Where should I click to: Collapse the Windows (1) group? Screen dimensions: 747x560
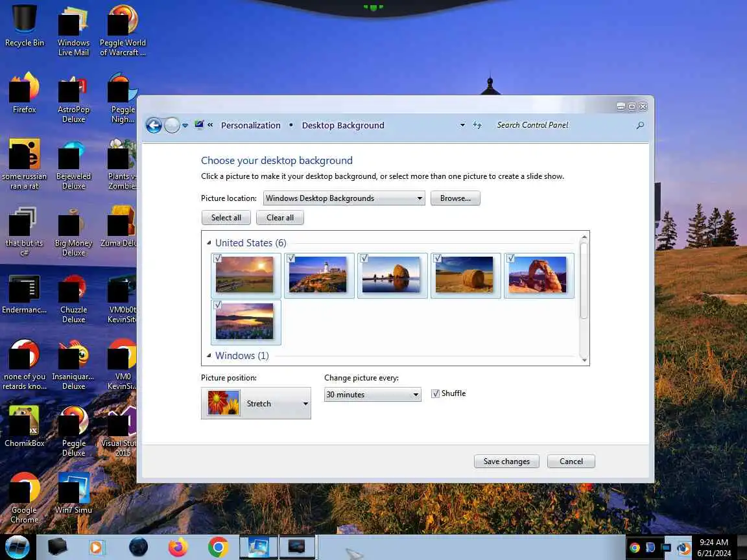209,355
